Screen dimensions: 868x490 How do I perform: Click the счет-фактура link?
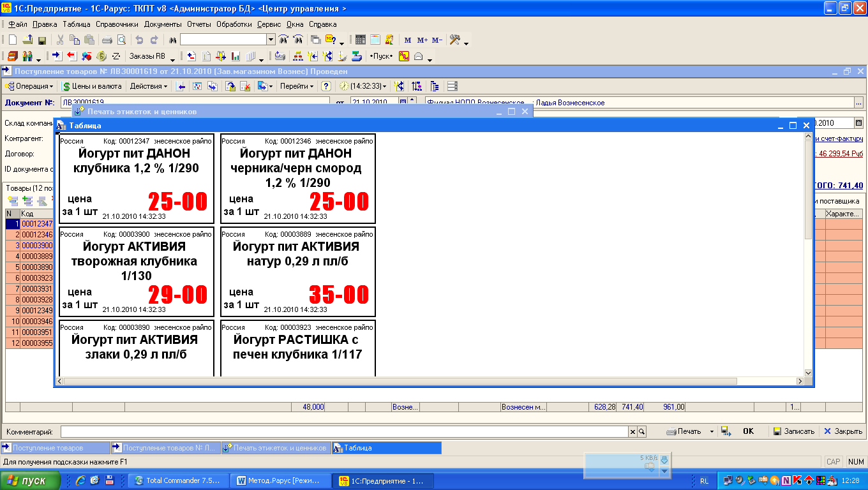pyautogui.click(x=840, y=138)
